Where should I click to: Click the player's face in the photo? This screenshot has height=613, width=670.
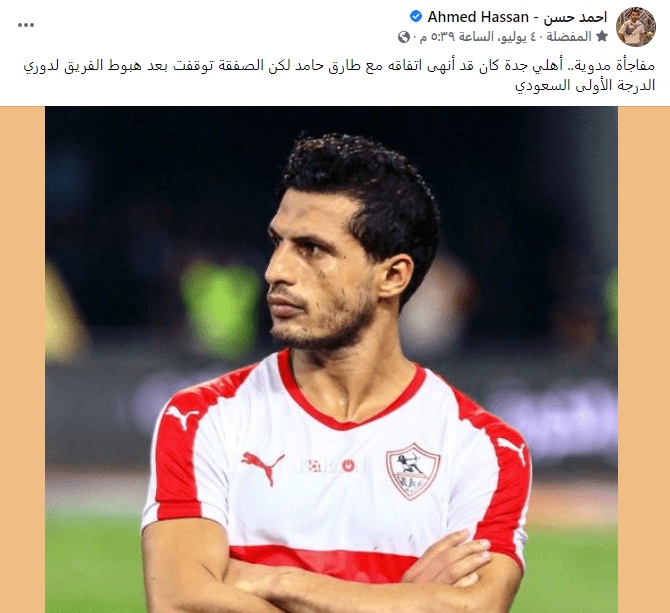click(325, 273)
